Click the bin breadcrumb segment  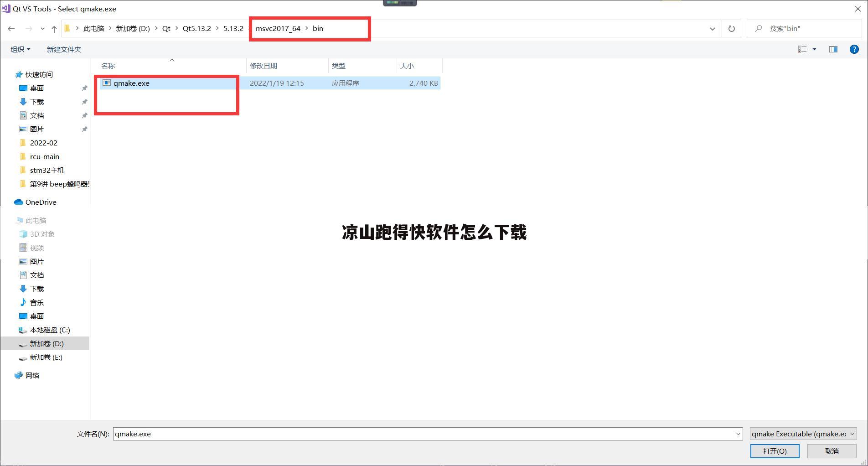click(x=318, y=28)
